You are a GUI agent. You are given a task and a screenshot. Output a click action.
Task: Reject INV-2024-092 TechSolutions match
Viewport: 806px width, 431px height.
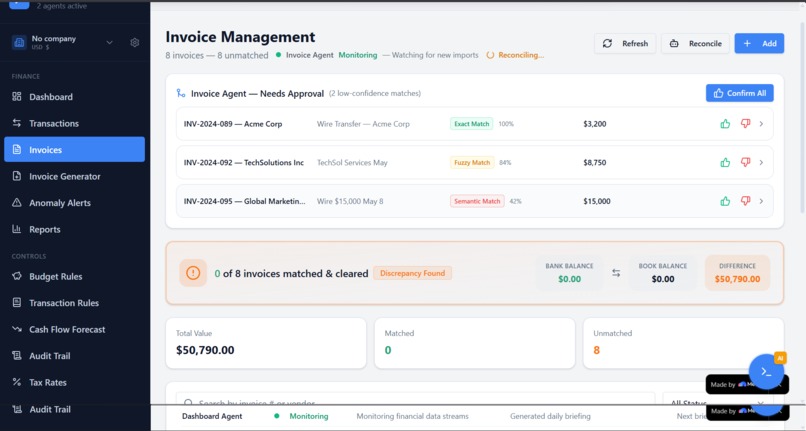[x=745, y=163]
